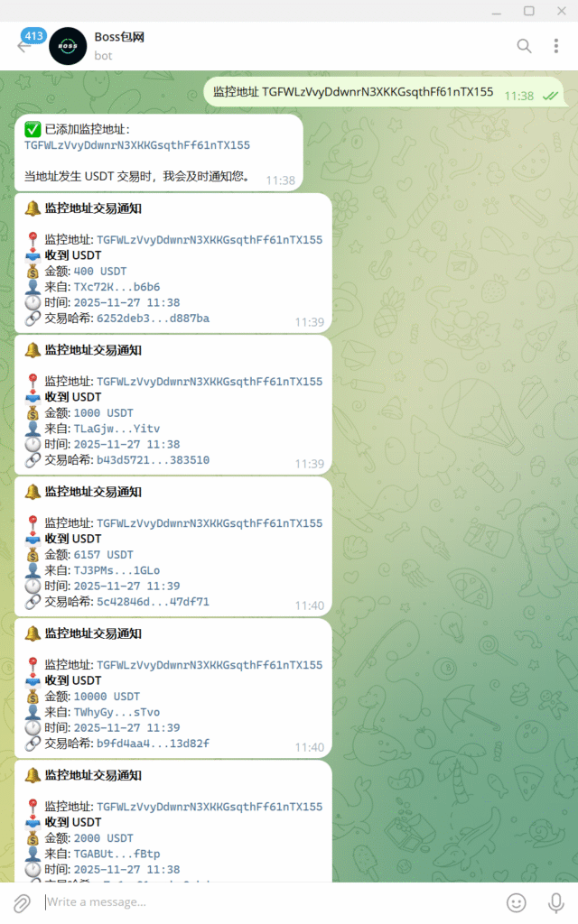Image resolution: width=578 pixels, height=924 pixels.
Task: Click the Boss包网 chat title
Action: [119, 37]
